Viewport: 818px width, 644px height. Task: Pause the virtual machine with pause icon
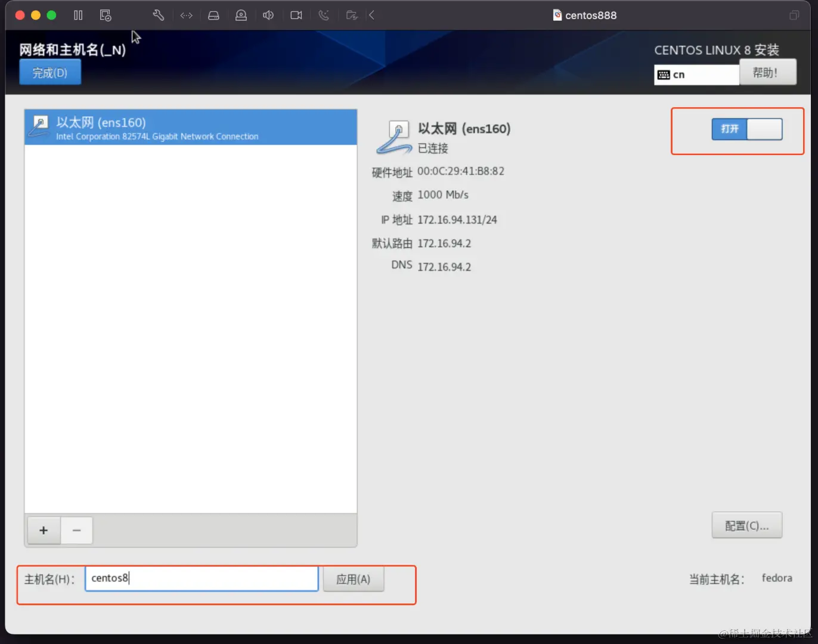[x=78, y=16]
